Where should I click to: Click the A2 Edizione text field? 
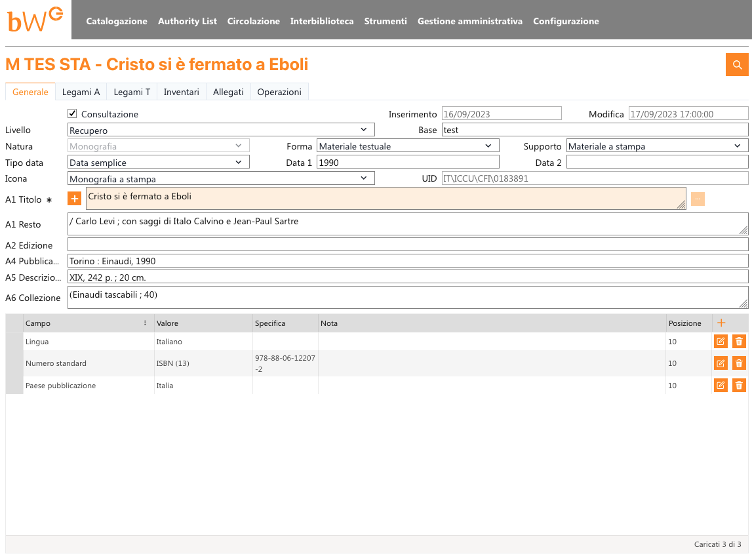[408, 245]
